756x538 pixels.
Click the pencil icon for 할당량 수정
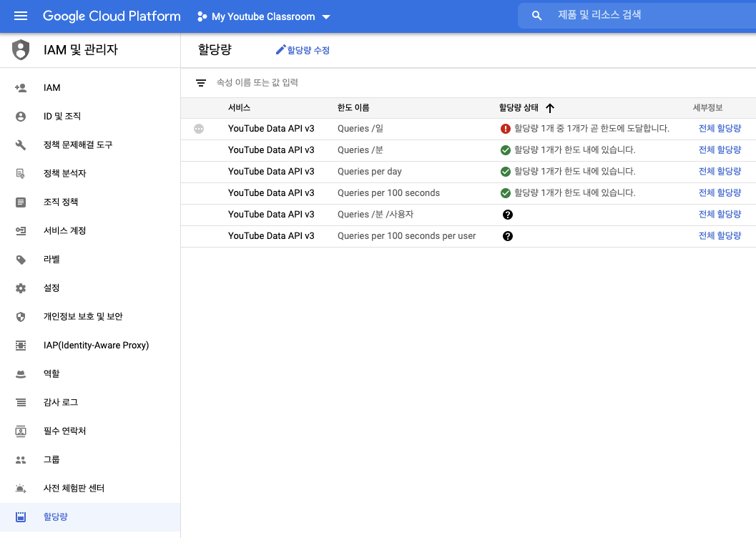(x=280, y=49)
